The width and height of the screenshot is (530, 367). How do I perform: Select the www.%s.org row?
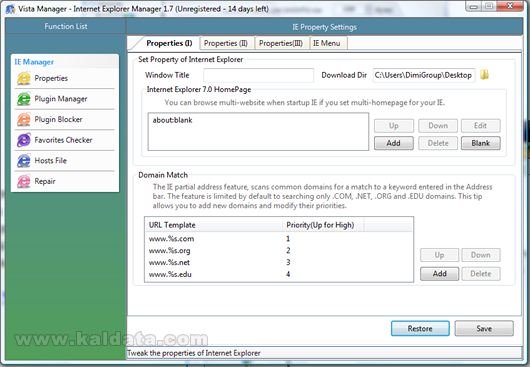click(279, 250)
